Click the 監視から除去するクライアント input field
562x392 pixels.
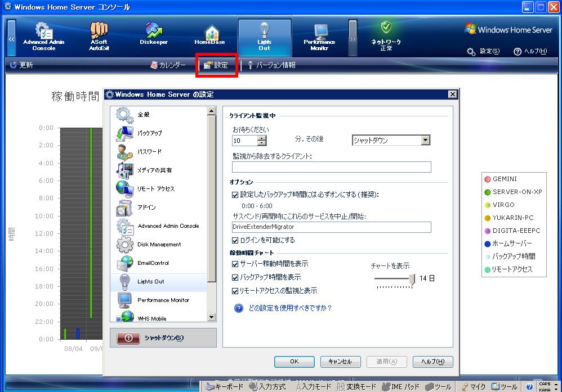332,167
